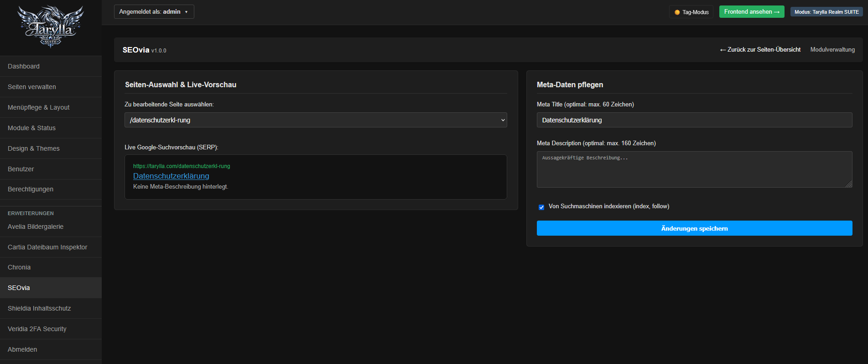Toggle the Tag-Modus theme switch
This screenshot has height=364, width=868.
[x=691, y=12]
